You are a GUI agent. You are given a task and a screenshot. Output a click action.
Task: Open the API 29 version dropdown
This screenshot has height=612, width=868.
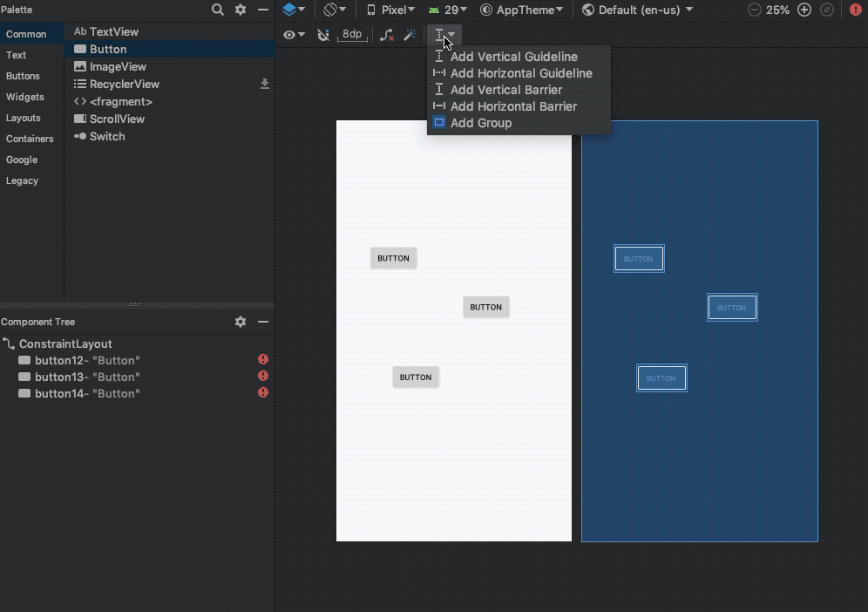pos(447,10)
